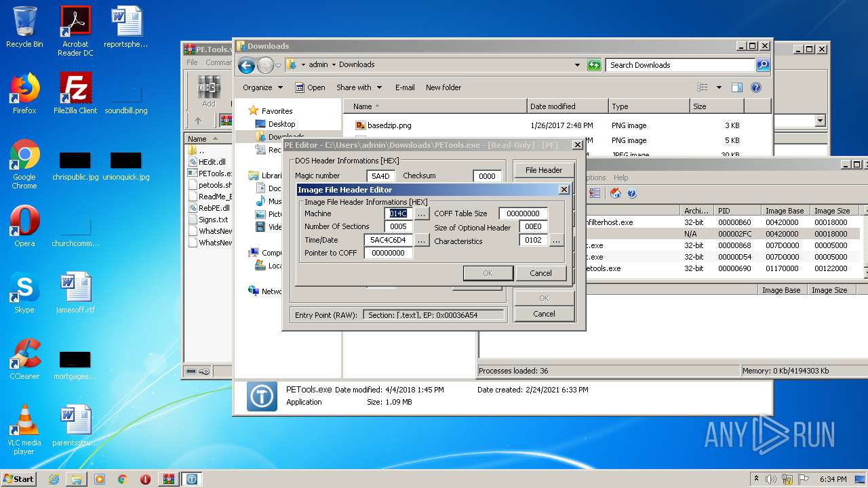
Task: Open File menu in WinRAR window
Action: (193, 62)
